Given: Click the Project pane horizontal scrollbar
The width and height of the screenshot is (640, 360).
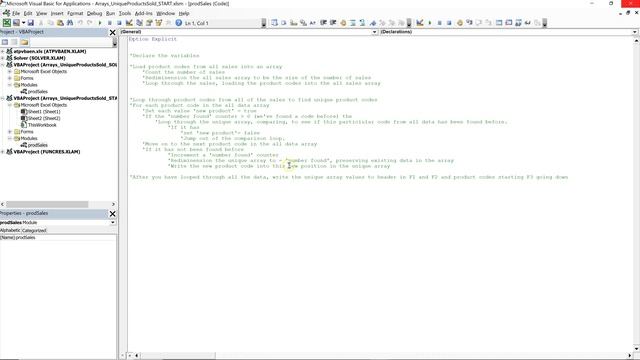Looking at the screenshot, I should tap(57, 204).
